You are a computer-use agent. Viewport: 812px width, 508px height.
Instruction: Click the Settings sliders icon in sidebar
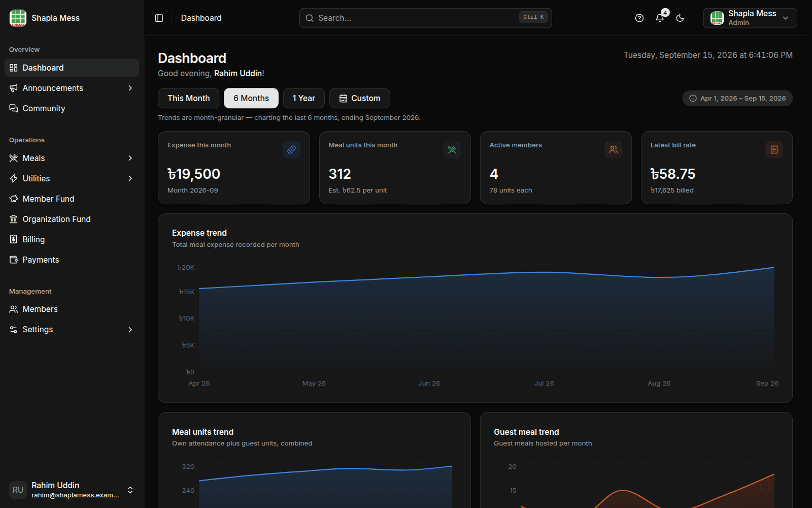14,329
